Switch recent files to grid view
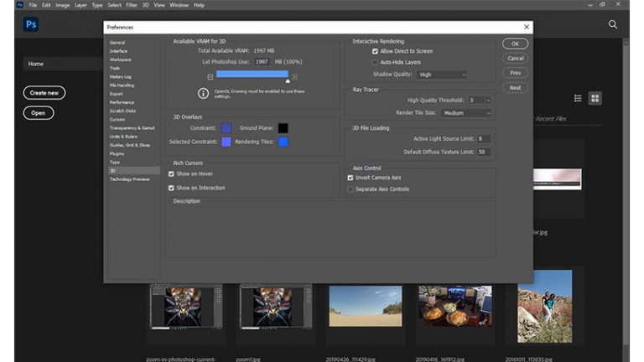644x362 pixels. pyautogui.click(x=595, y=99)
